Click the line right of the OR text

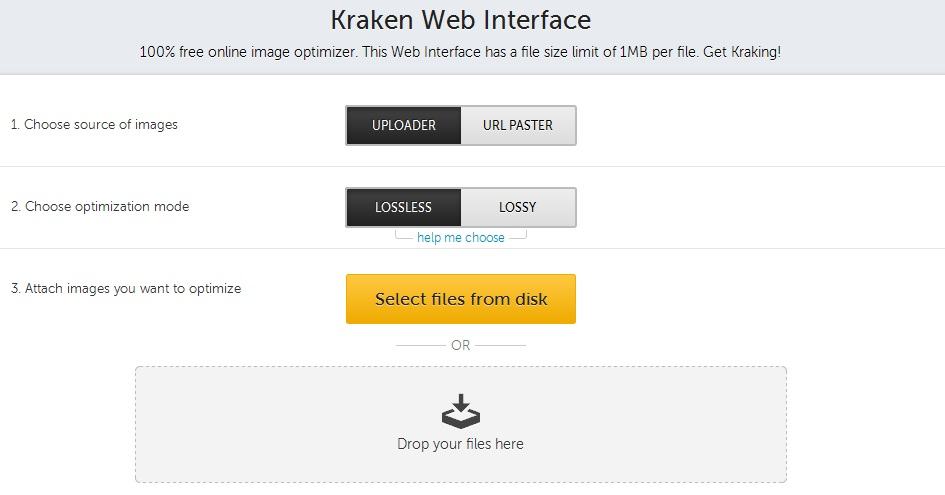click(x=502, y=345)
